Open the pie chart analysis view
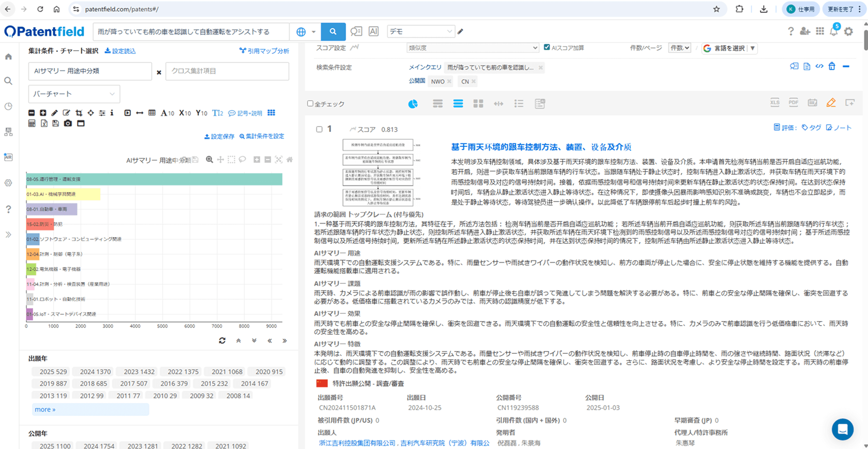Screen dimensions: 868x449 [413, 104]
